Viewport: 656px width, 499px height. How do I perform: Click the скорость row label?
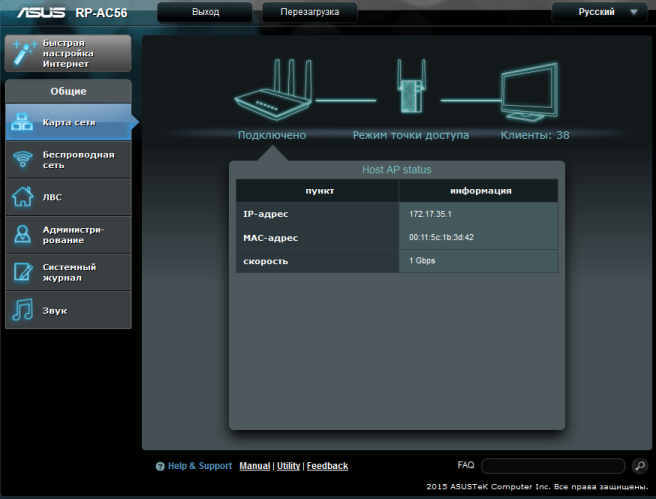tap(266, 261)
